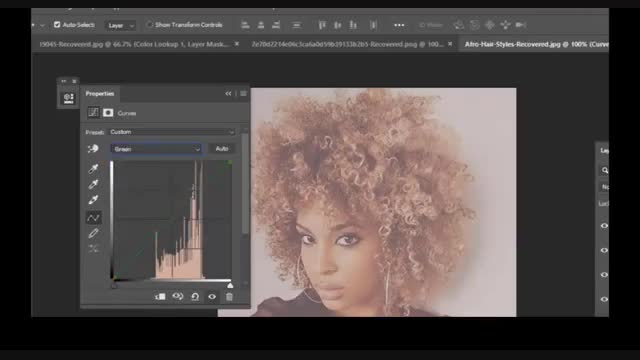Enable Show Transform Controls checkbox
The width and height of the screenshot is (640, 360).
point(149,25)
